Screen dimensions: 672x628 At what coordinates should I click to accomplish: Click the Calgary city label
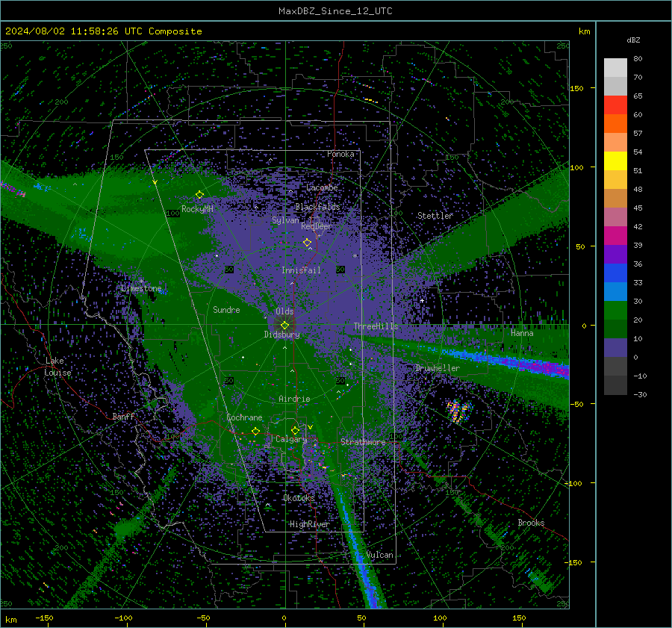click(x=291, y=439)
